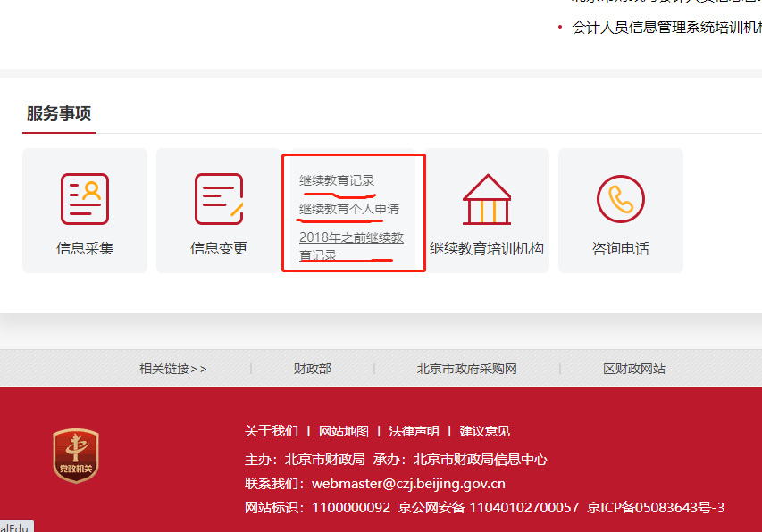Click the 党政机关 red emblem badge

tap(76, 456)
